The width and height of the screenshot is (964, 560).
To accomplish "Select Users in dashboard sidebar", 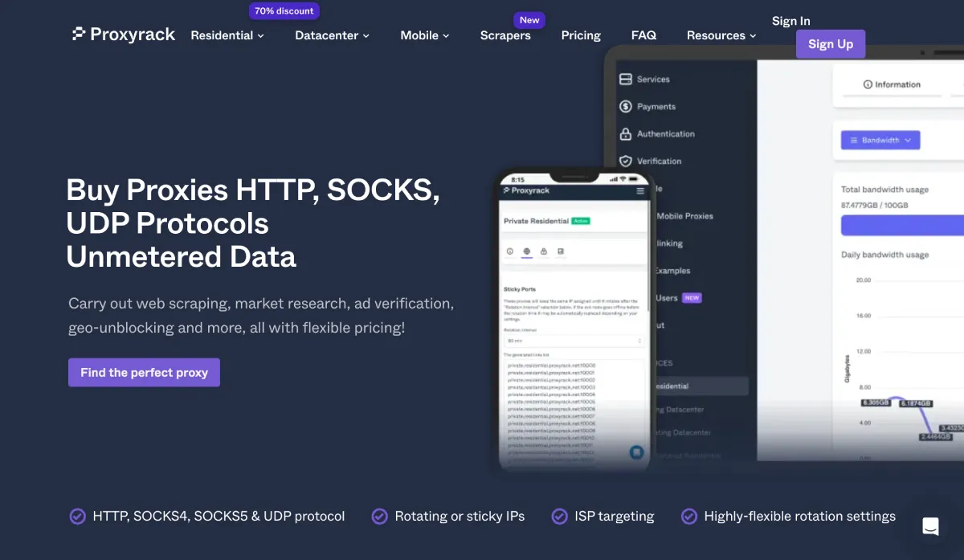I will click(x=667, y=298).
